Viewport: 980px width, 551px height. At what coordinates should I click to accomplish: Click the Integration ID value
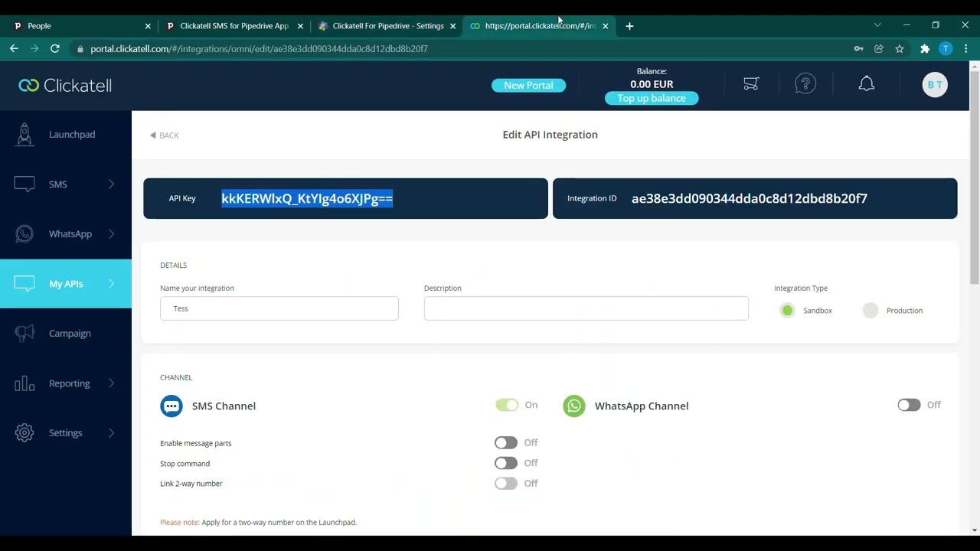(750, 198)
